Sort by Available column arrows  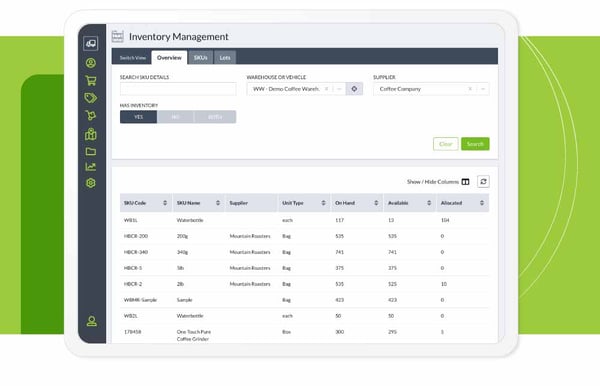pyautogui.click(x=429, y=203)
